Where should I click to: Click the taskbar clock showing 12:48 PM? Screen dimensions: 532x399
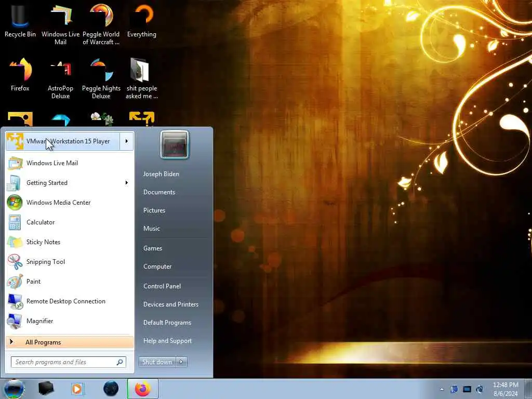506,389
